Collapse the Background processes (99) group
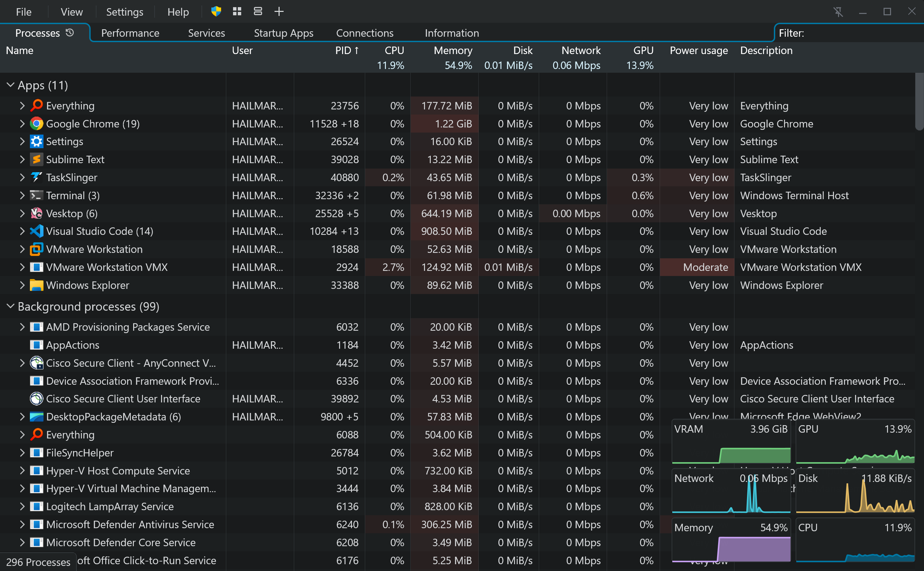Screen dimensions: 924x571 tap(11, 306)
